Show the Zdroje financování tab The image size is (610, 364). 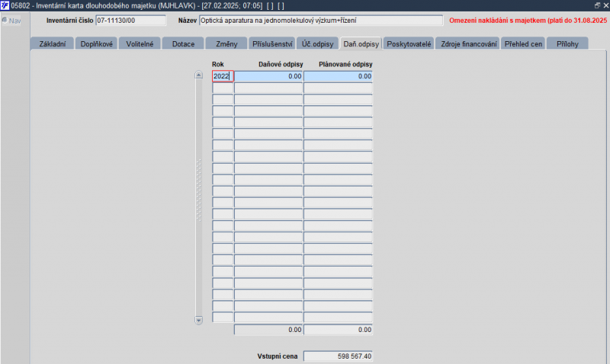point(468,43)
